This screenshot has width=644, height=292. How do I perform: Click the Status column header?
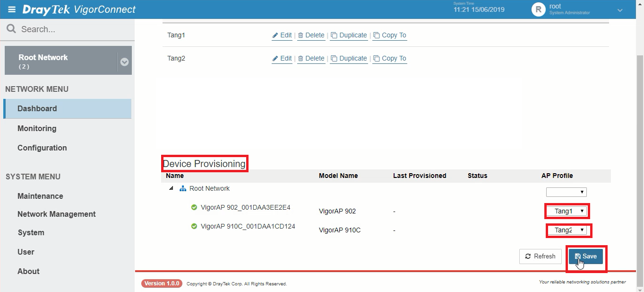[x=477, y=176]
